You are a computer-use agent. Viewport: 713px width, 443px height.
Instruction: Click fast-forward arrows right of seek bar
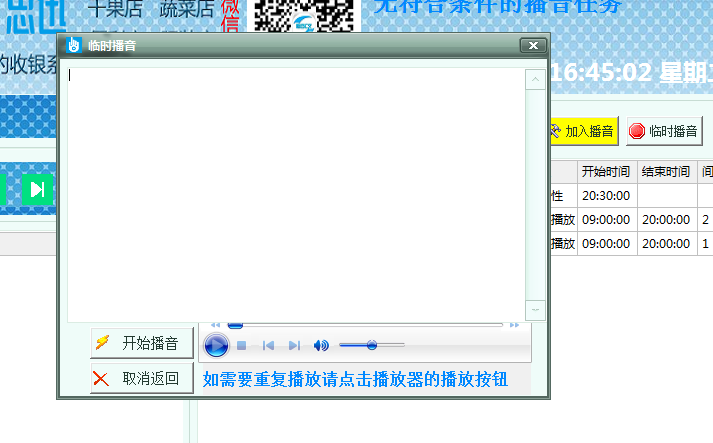(515, 325)
